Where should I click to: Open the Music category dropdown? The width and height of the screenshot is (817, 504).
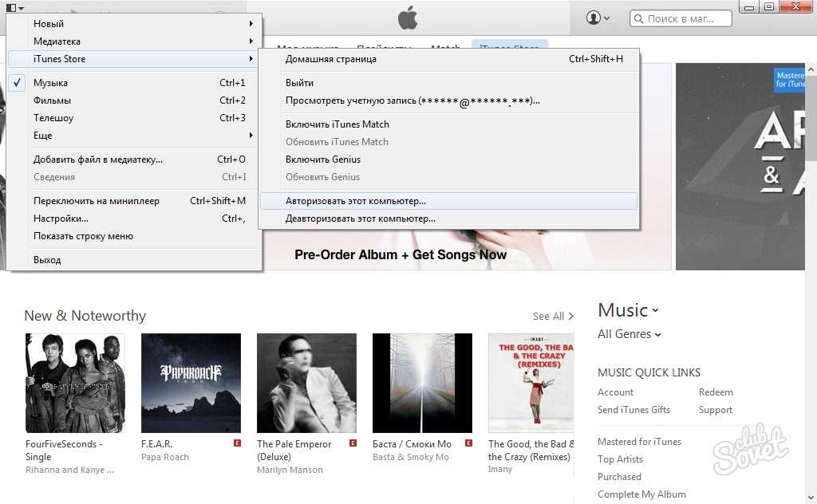tap(629, 310)
